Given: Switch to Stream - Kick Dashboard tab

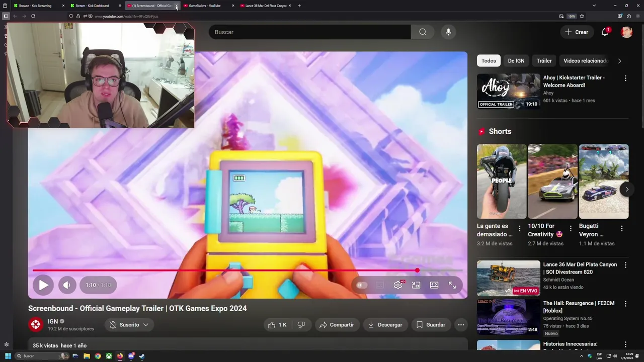Looking at the screenshot, I should (x=95, y=6).
